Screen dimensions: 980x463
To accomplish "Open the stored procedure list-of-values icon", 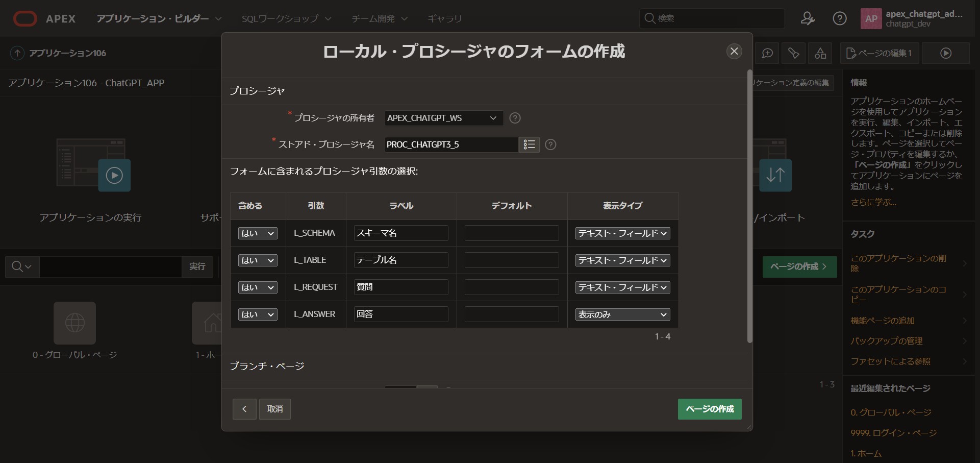I will [529, 144].
